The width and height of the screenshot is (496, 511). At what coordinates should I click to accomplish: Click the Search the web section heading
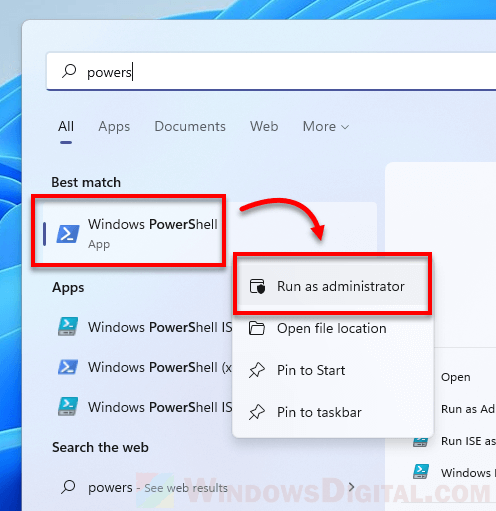[100, 447]
